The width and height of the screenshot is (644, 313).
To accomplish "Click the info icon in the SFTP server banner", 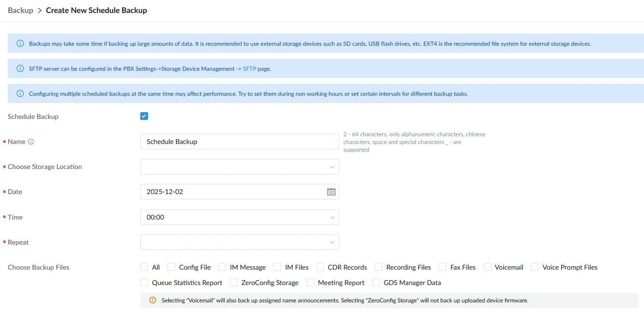I will (x=20, y=69).
